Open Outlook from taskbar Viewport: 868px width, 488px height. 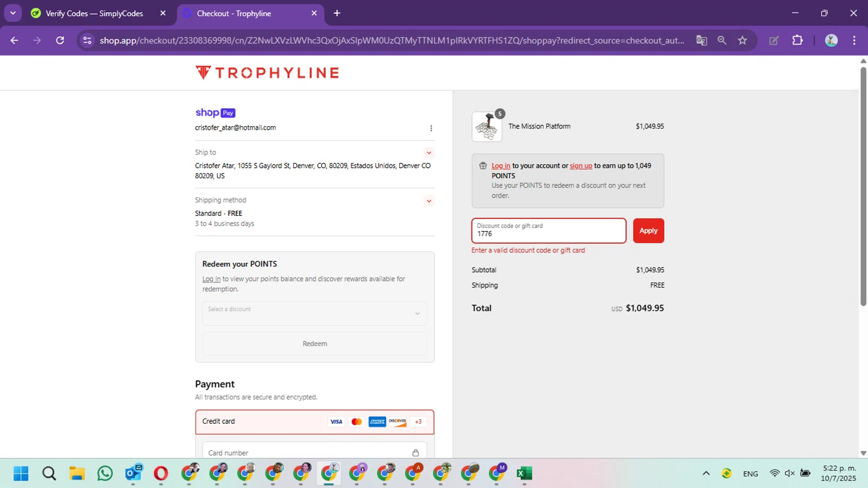tap(134, 474)
